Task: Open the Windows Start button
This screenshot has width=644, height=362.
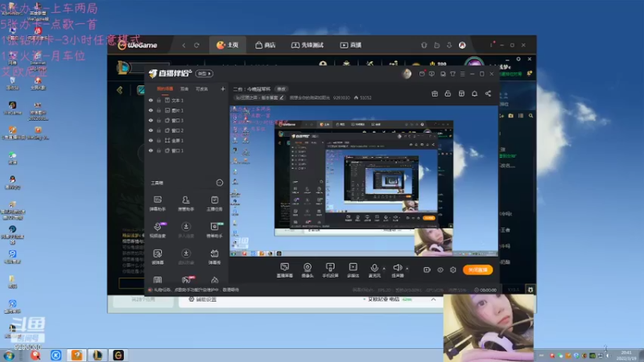Action: 9,356
